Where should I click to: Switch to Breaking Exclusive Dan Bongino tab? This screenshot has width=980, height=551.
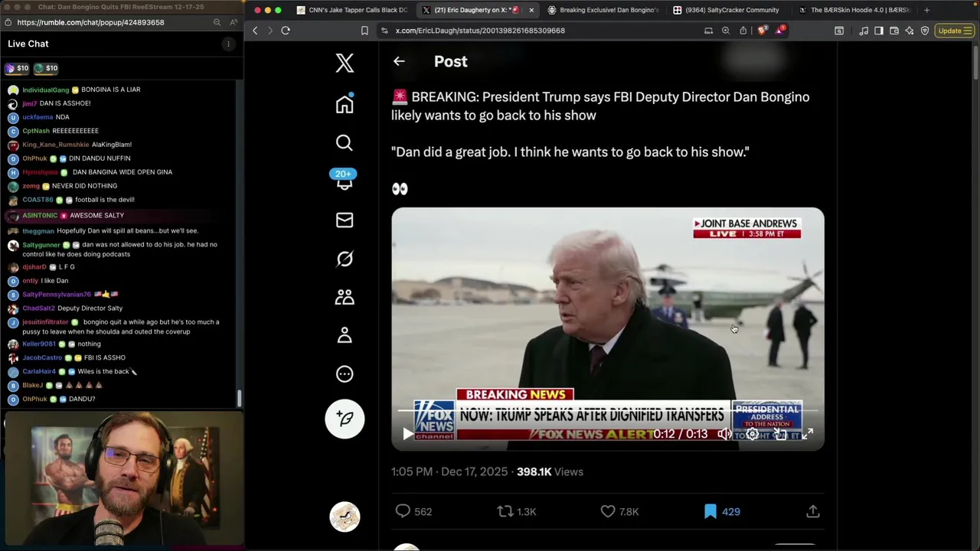[x=603, y=10]
